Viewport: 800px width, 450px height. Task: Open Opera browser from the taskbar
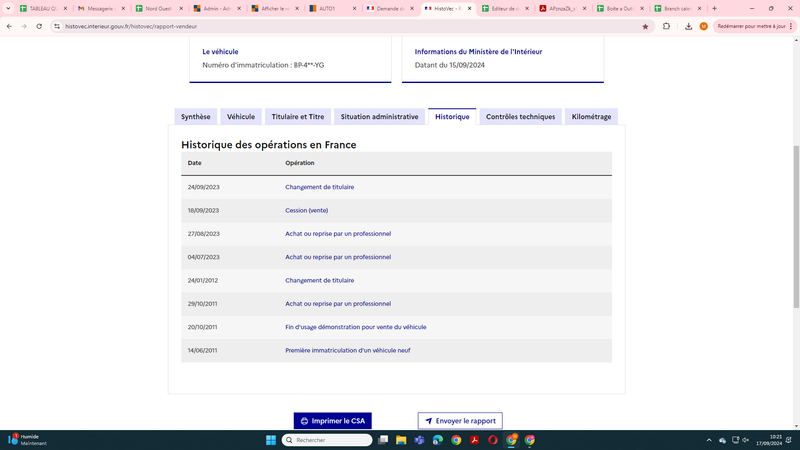[x=493, y=440]
